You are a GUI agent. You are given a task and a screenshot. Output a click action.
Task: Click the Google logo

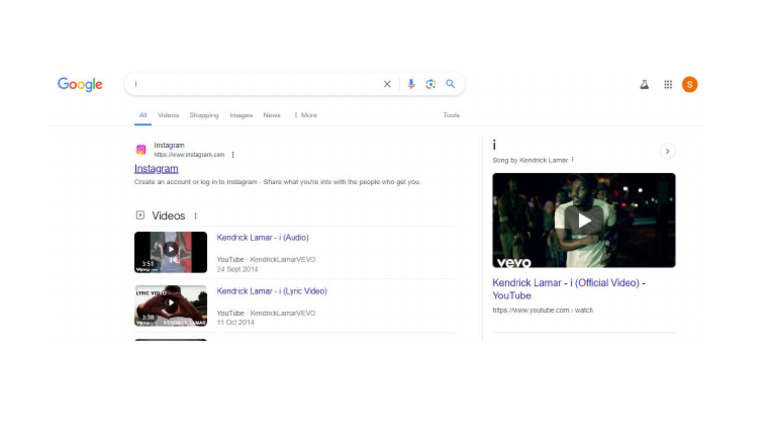[80, 85]
